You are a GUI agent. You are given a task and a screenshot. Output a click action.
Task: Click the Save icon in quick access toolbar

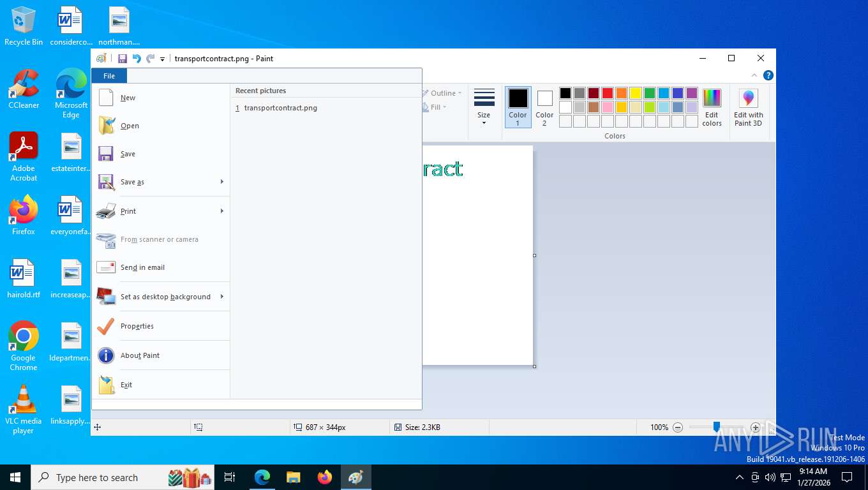(122, 59)
